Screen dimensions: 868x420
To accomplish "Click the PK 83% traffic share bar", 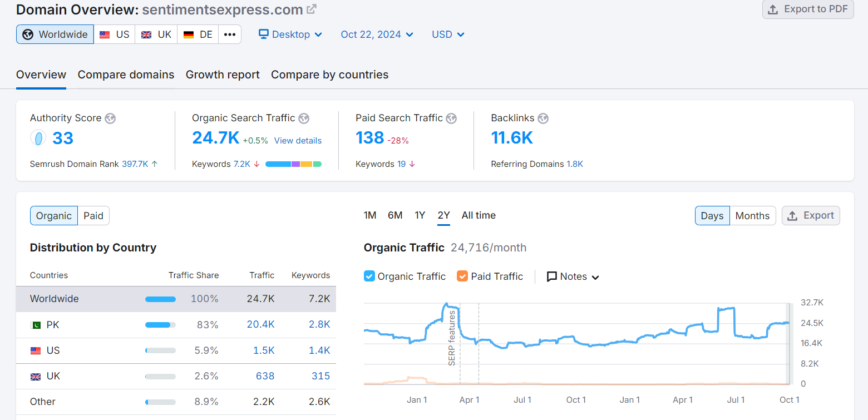I will [160, 325].
